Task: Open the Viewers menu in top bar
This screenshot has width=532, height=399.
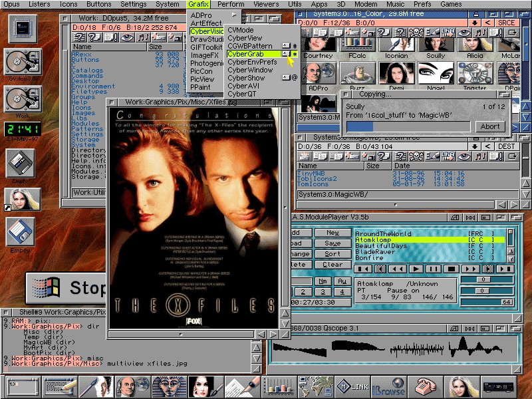Action: (x=266, y=4)
